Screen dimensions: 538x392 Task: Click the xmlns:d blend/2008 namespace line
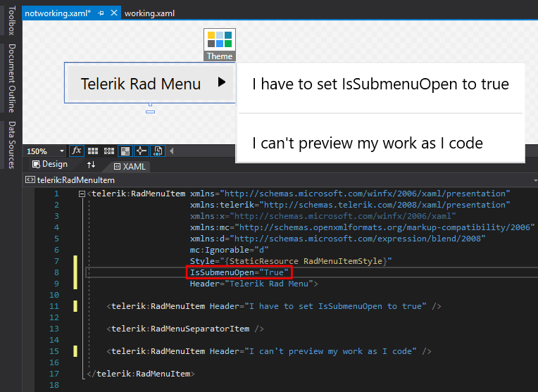pyautogui.click(x=337, y=239)
